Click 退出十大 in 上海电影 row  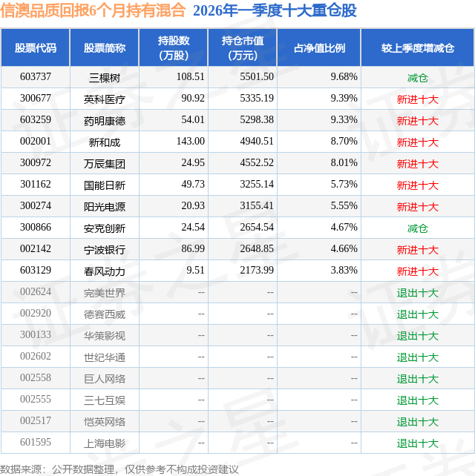[418, 443]
